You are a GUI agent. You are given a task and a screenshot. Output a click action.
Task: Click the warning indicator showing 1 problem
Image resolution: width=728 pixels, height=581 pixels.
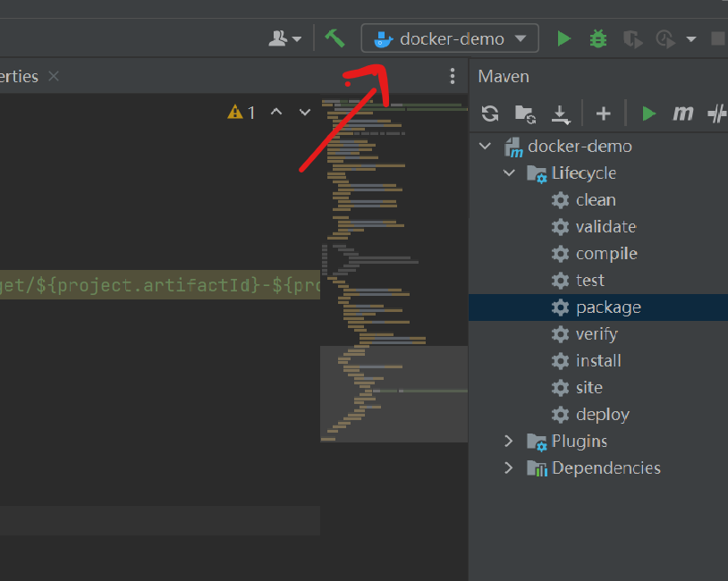pyautogui.click(x=241, y=113)
